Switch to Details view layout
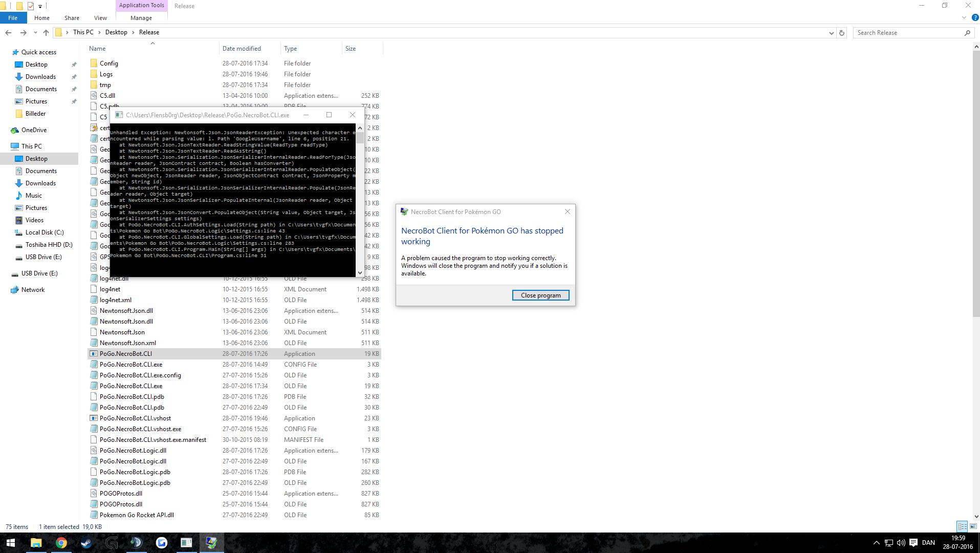The height and width of the screenshot is (553, 980). click(962, 526)
